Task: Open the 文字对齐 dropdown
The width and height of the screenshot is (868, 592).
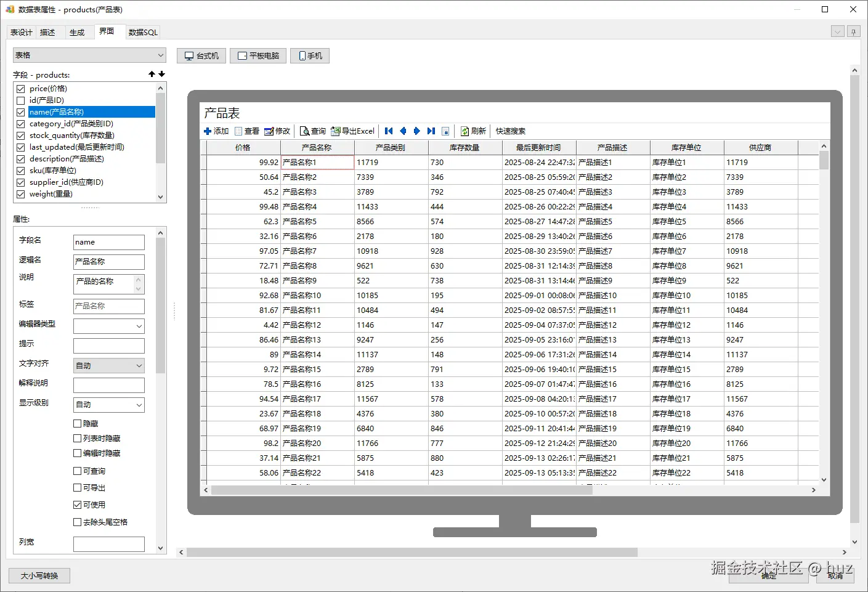Action: tap(109, 365)
